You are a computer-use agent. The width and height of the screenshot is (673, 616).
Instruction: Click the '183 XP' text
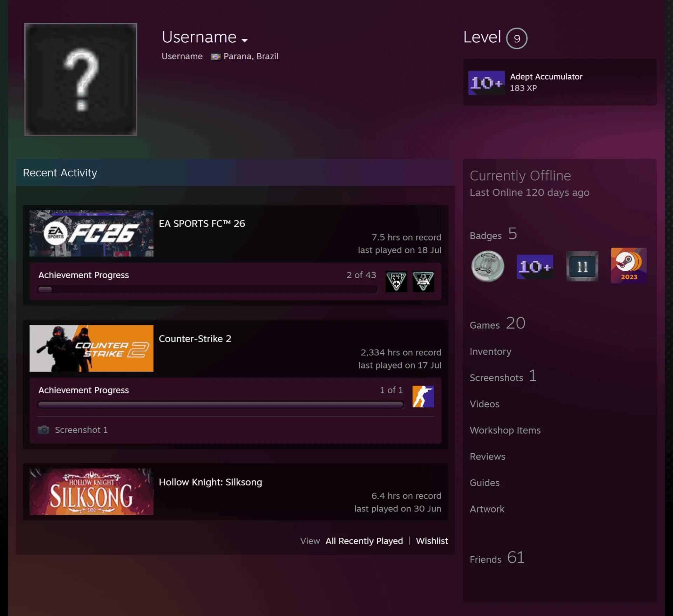coord(523,88)
